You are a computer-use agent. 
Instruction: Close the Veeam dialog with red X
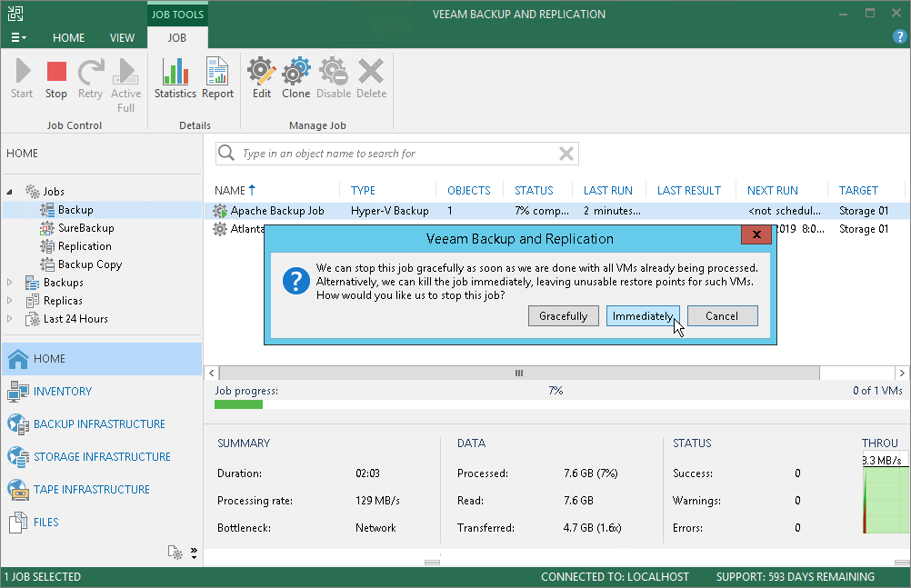pyautogui.click(x=756, y=234)
